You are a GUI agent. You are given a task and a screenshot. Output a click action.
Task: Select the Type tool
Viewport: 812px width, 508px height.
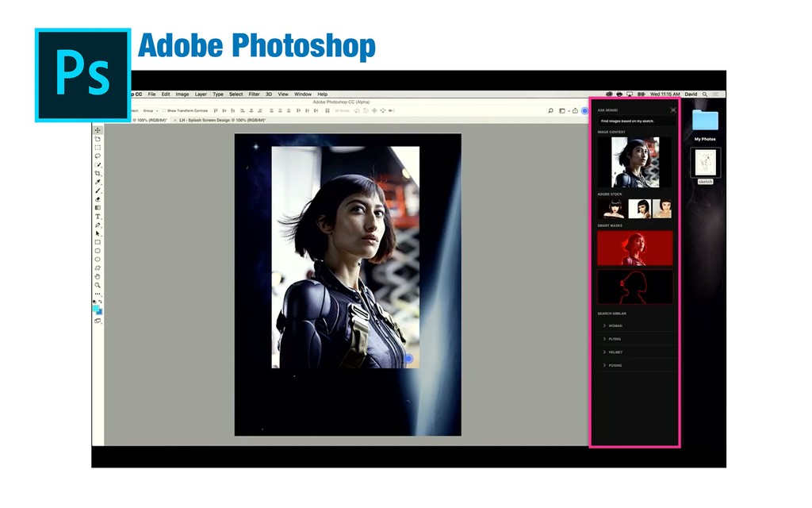tap(98, 217)
